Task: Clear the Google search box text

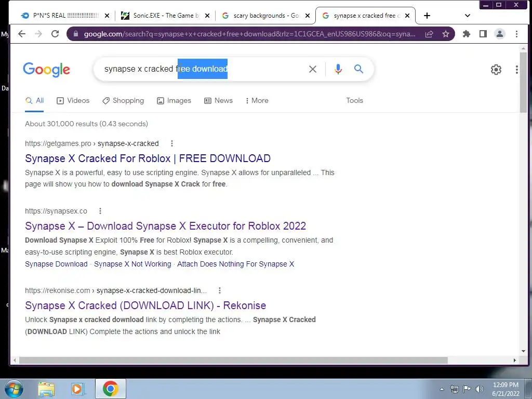Action: 312,69
